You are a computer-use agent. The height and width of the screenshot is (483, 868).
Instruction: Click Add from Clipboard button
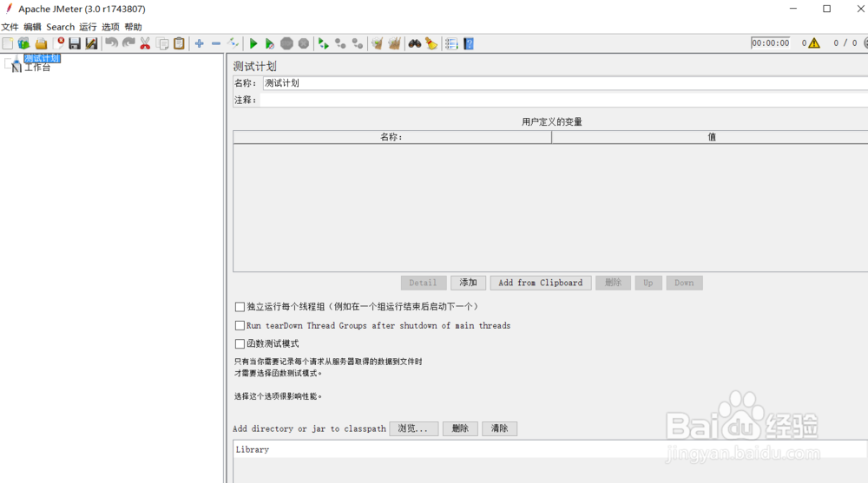tap(540, 283)
